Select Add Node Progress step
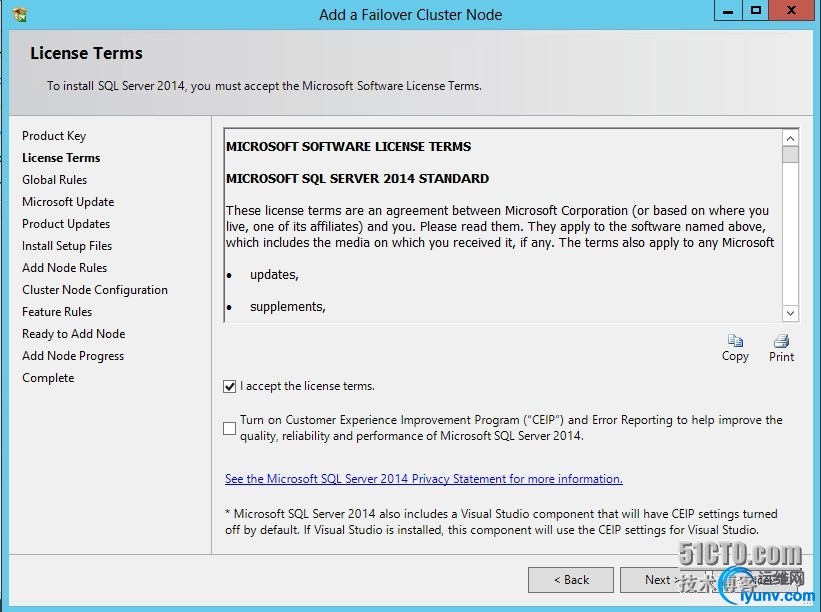This screenshot has width=821, height=612. click(x=73, y=355)
